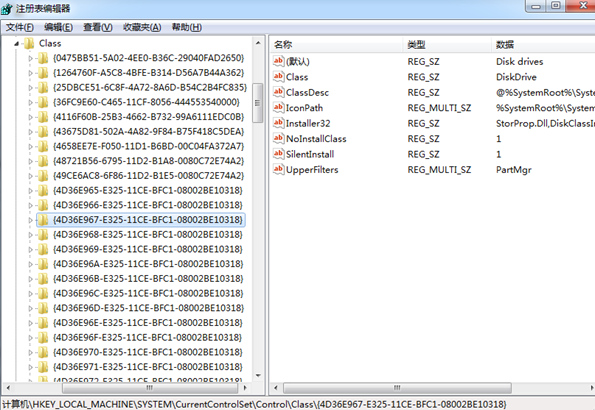This screenshot has height=410, width=595.
Task: Click the UpperFilters value string icon
Action: tap(278, 169)
